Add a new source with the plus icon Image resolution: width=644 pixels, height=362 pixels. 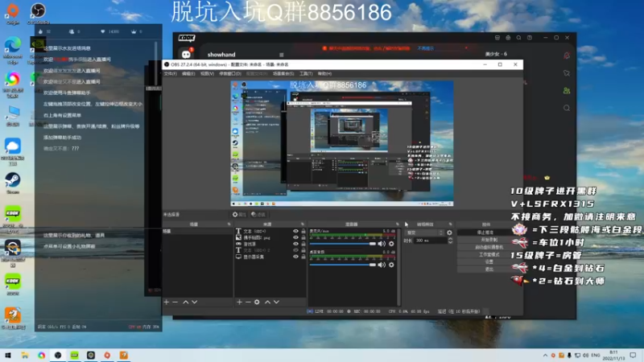pos(239,302)
